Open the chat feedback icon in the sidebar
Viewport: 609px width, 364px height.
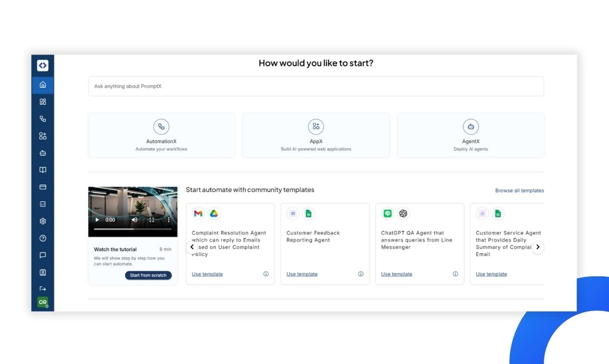coord(43,255)
